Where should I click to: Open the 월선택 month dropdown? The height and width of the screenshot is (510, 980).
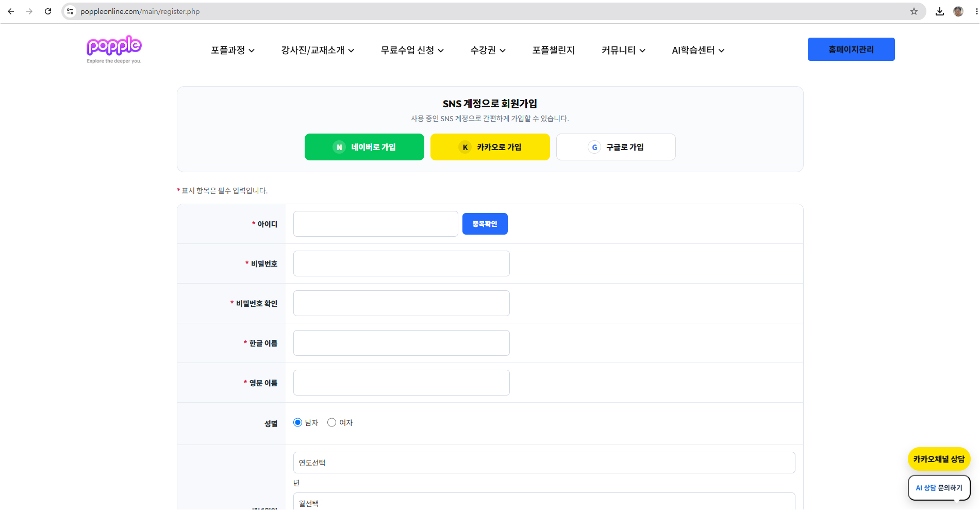(x=544, y=501)
